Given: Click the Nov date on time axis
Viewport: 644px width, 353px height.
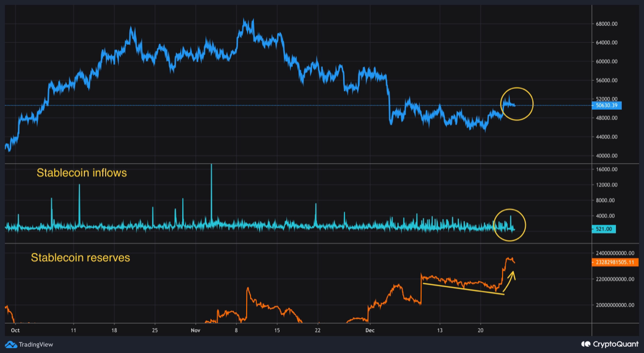Looking at the screenshot, I should (196, 330).
